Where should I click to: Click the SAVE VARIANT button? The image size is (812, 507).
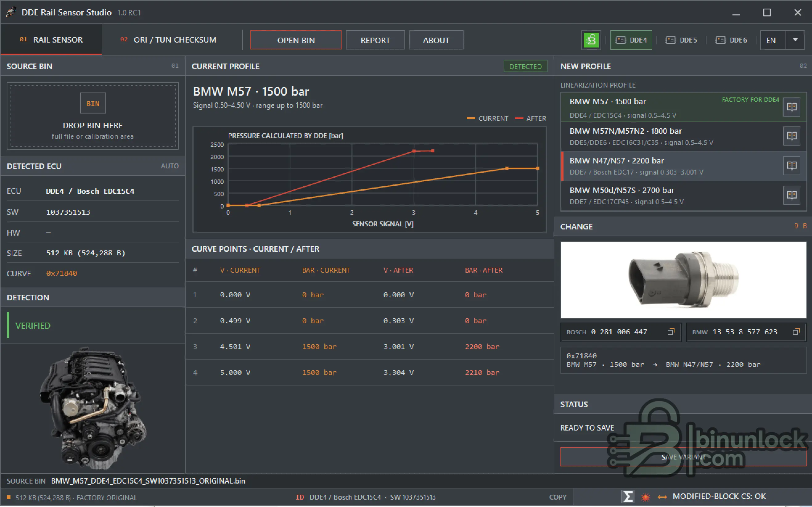coord(683,457)
